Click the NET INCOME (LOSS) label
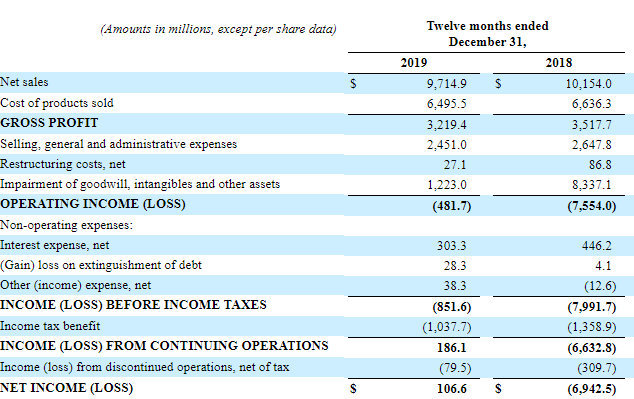Image resolution: width=634 pixels, height=399 pixels. pyautogui.click(x=66, y=388)
